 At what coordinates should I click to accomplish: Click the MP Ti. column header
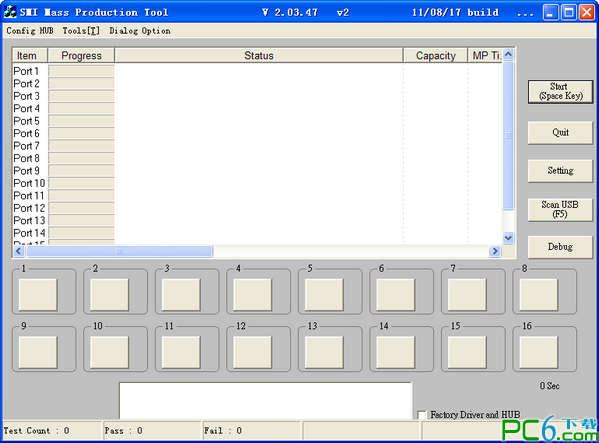(x=485, y=56)
